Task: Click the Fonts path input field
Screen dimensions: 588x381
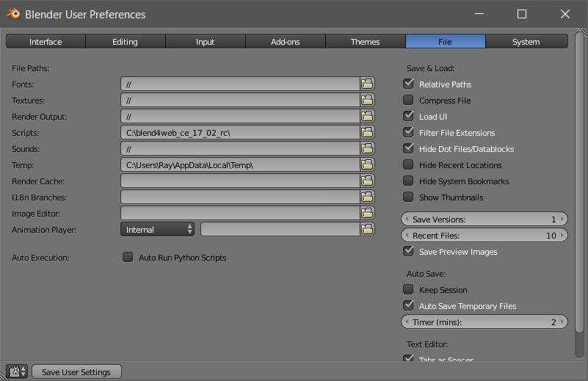Action: click(x=240, y=84)
